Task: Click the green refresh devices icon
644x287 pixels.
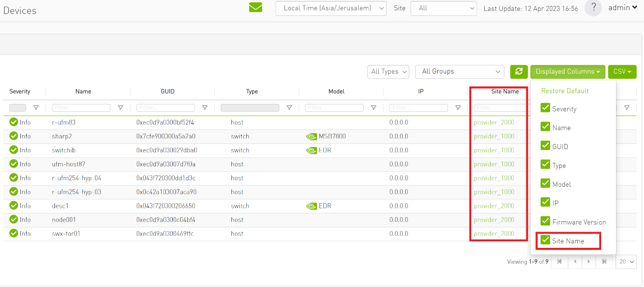Action: (x=519, y=72)
